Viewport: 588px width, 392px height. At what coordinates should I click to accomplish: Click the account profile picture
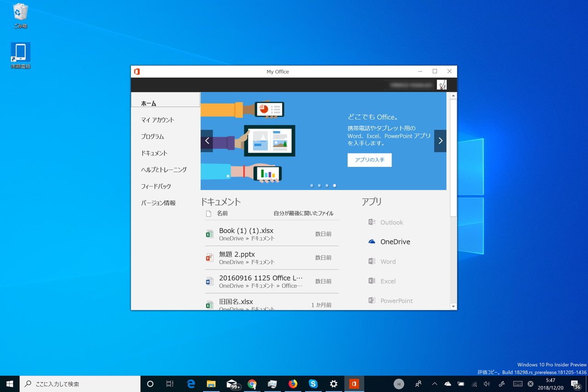[x=441, y=85]
